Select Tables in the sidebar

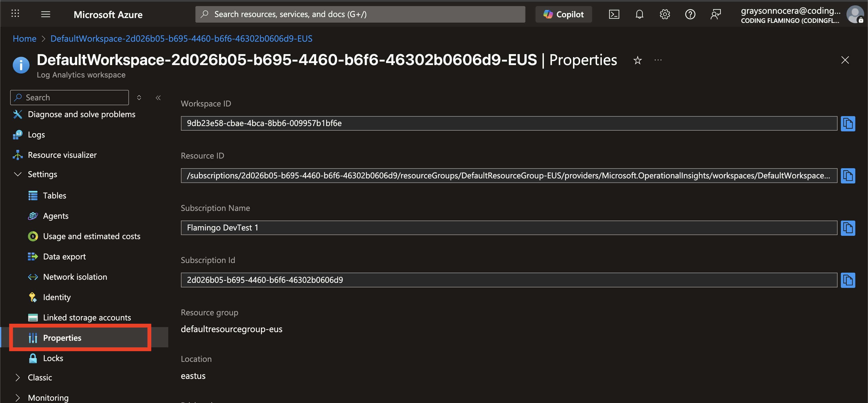54,195
